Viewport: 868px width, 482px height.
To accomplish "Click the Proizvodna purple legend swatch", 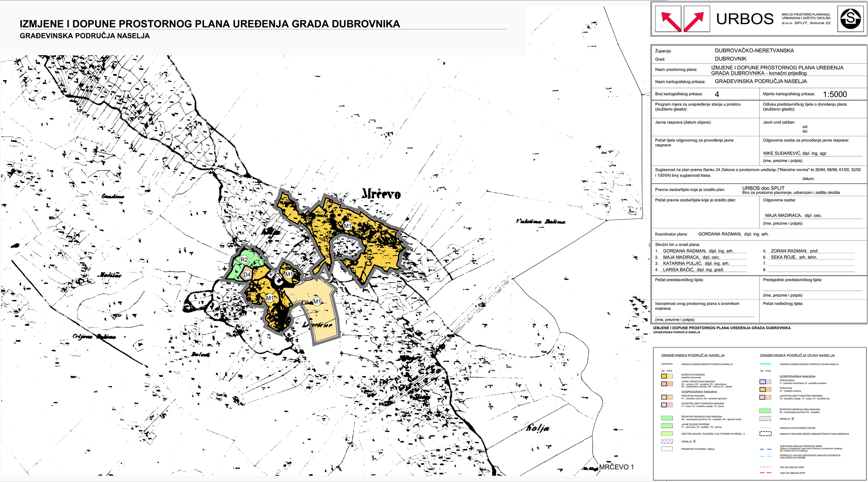I will coord(765,382).
